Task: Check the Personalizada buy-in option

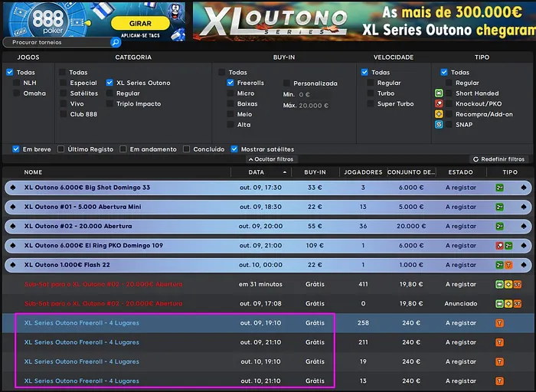Action: point(286,83)
